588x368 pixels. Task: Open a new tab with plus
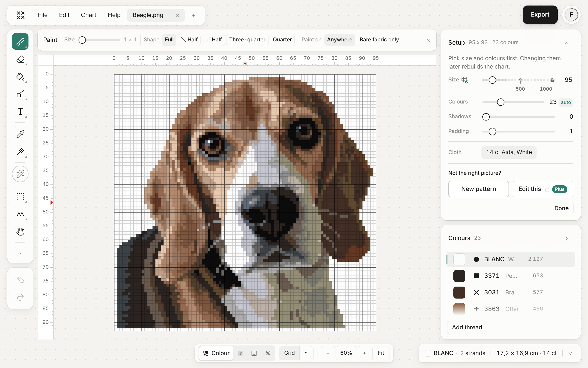[x=194, y=15]
